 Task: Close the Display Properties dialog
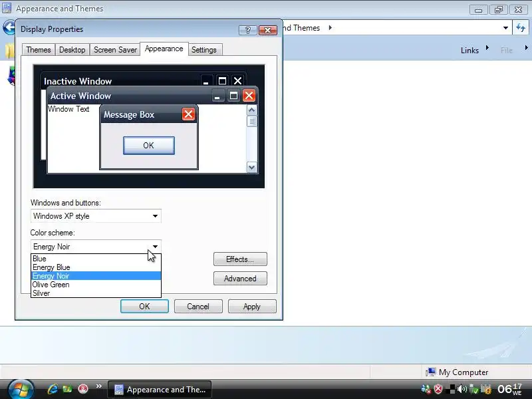coord(268,30)
